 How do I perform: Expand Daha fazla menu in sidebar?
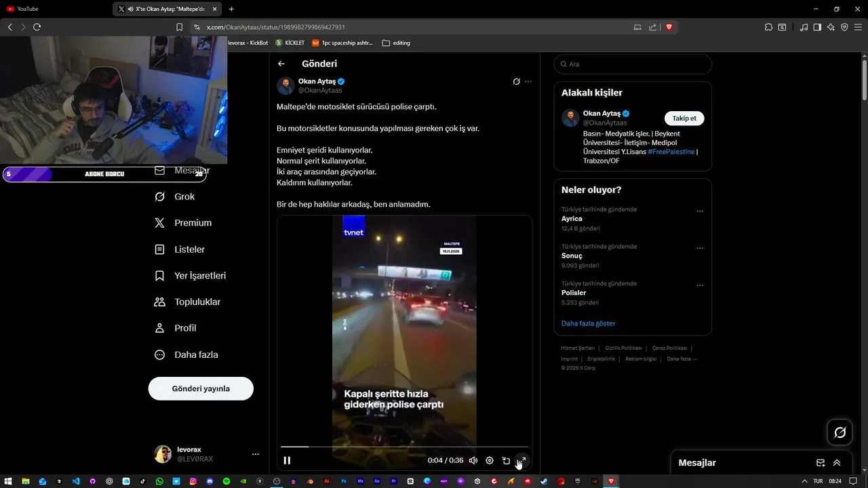[x=186, y=354]
